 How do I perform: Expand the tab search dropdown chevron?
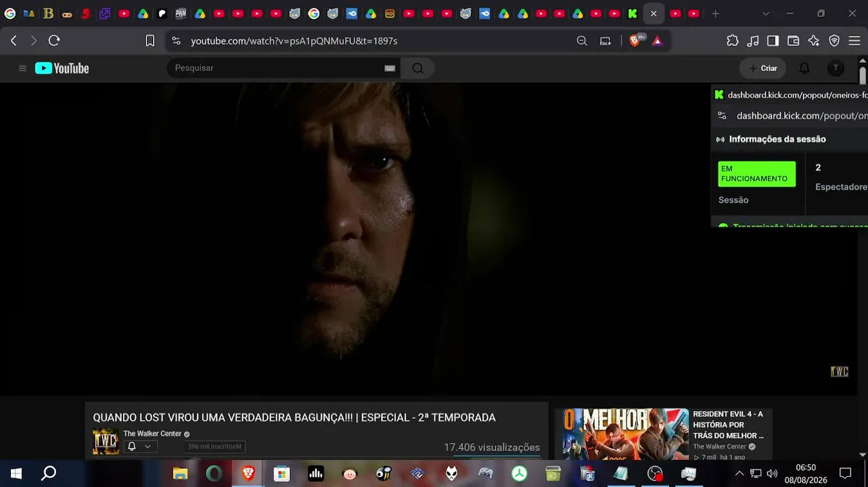(765, 14)
